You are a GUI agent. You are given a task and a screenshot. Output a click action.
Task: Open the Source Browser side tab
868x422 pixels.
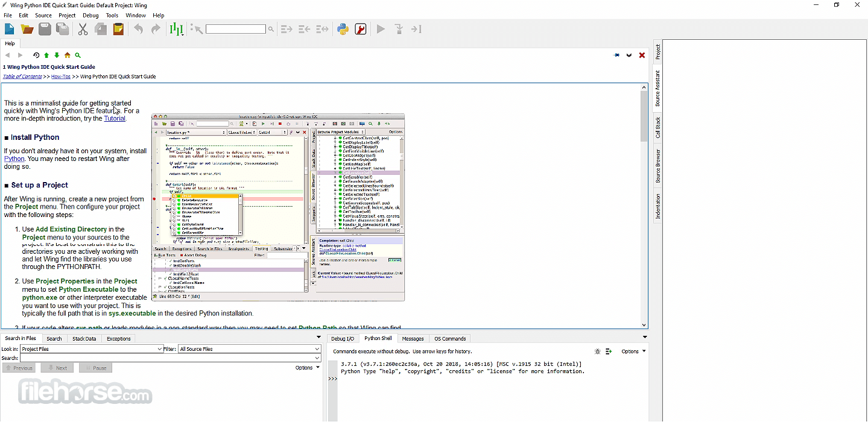click(x=658, y=166)
